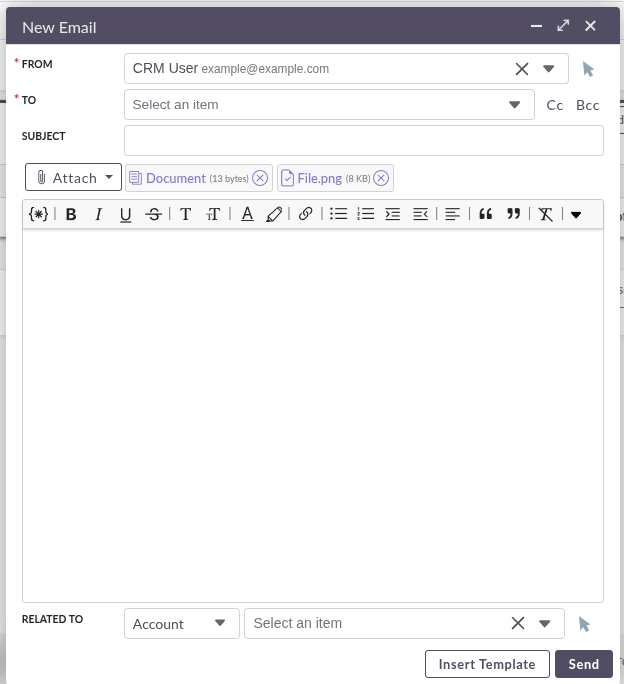Open the File.png attachment
624x684 pixels.
(x=319, y=178)
